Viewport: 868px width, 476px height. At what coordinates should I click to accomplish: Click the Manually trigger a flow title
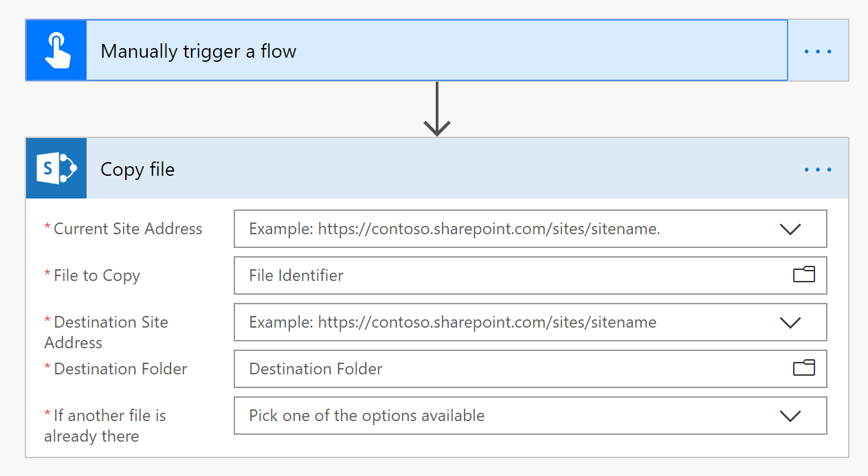click(198, 50)
